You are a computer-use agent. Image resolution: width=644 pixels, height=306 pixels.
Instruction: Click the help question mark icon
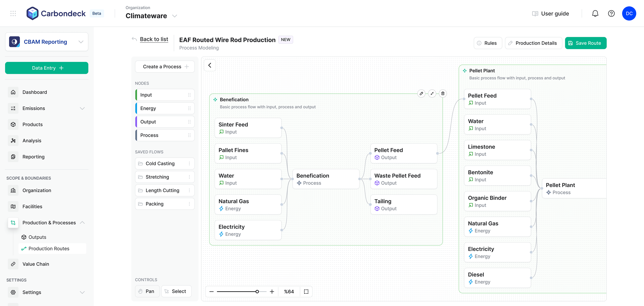click(611, 13)
